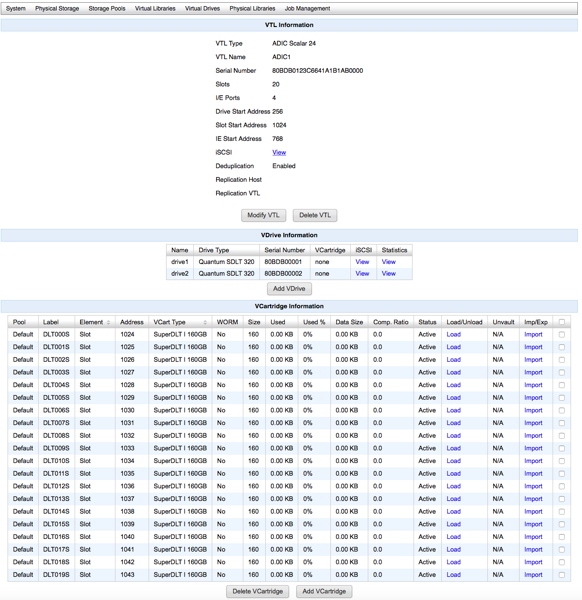This screenshot has height=600, width=582.
Task: Sort by the Element column arrow
Action: coord(108,323)
